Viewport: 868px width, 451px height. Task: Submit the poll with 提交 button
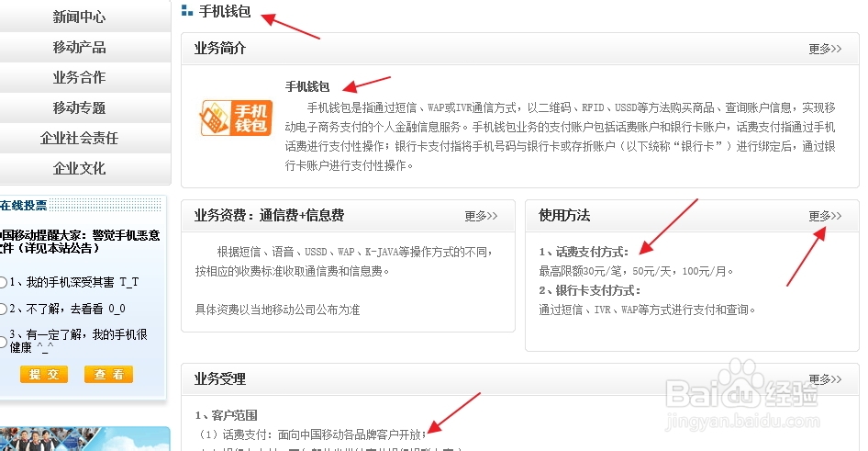coord(44,375)
